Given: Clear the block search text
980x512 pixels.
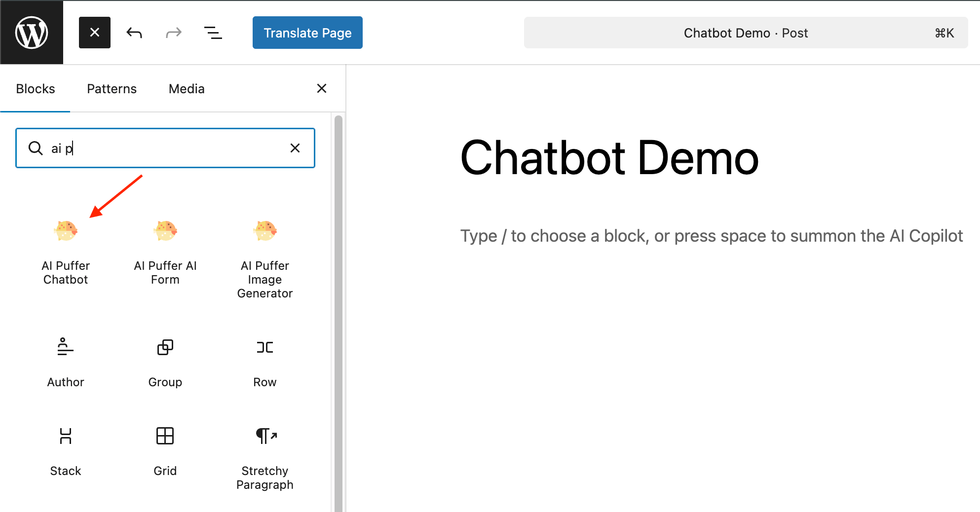Looking at the screenshot, I should tap(295, 148).
